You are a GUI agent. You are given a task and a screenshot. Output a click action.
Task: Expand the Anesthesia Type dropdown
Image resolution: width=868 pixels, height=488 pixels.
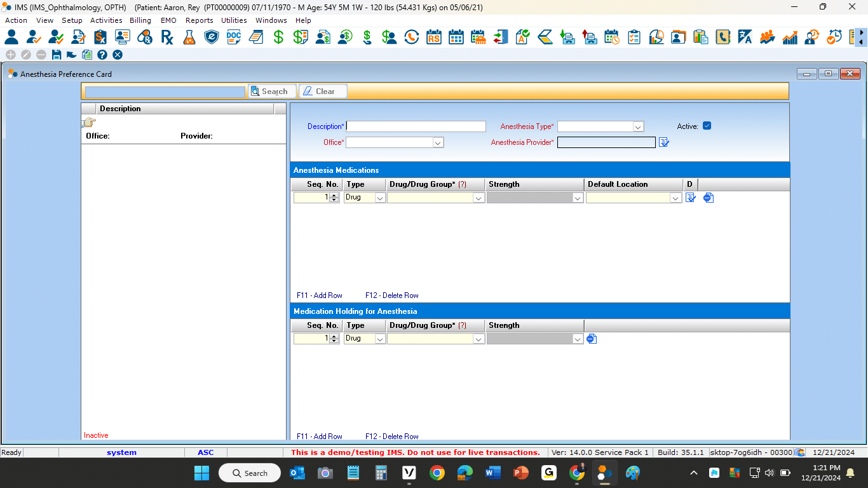(x=638, y=126)
